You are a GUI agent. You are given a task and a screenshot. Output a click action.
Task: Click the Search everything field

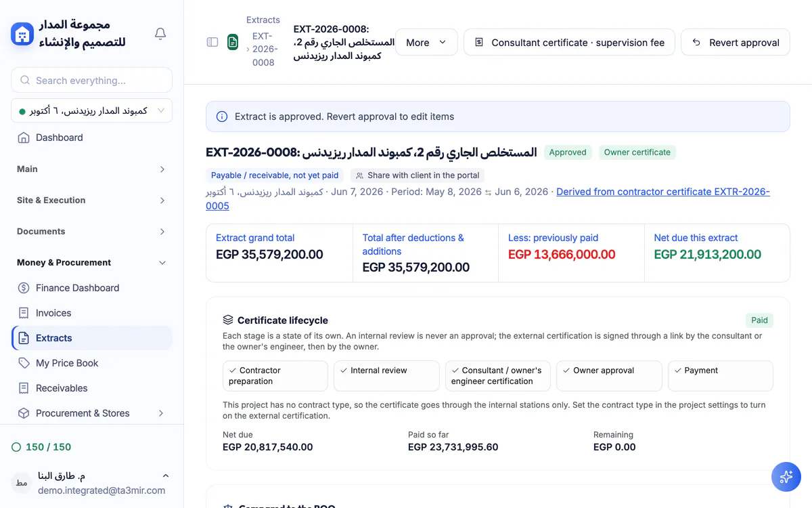pos(91,80)
